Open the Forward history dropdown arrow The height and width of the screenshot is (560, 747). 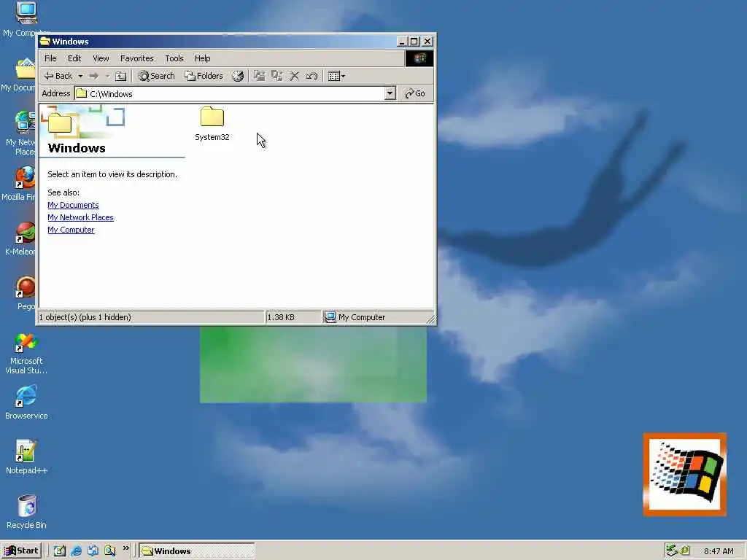pos(108,76)
